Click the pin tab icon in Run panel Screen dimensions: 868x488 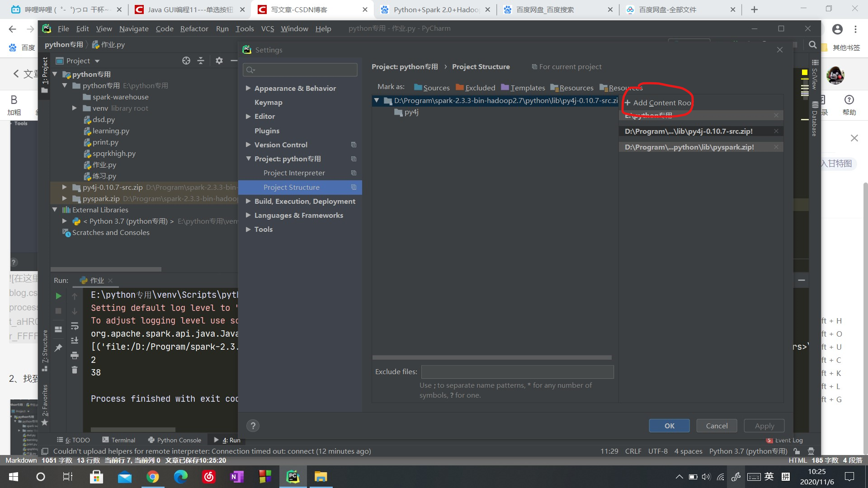point(58,347)
